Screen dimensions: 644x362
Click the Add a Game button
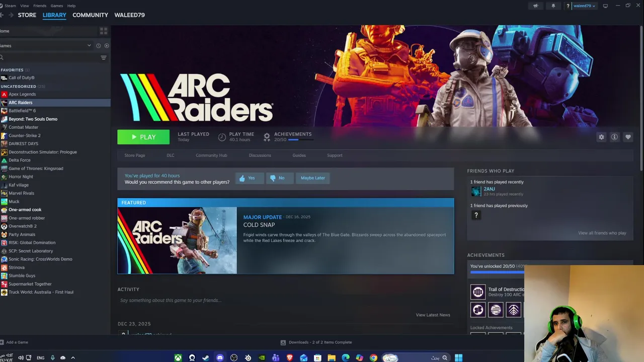(x=14, y=342)
